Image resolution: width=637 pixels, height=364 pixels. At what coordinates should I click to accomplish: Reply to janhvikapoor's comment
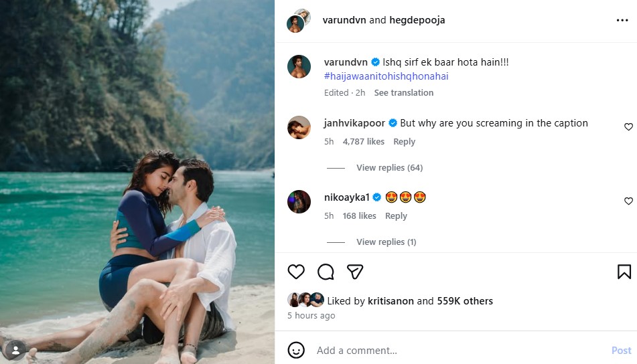coord(404,141)
